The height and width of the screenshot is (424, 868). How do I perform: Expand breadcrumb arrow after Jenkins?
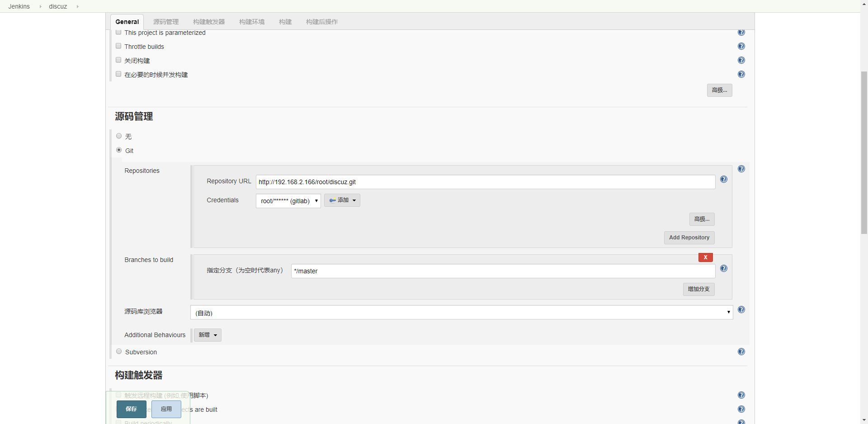pyautogui.click(x=40, y=6)
